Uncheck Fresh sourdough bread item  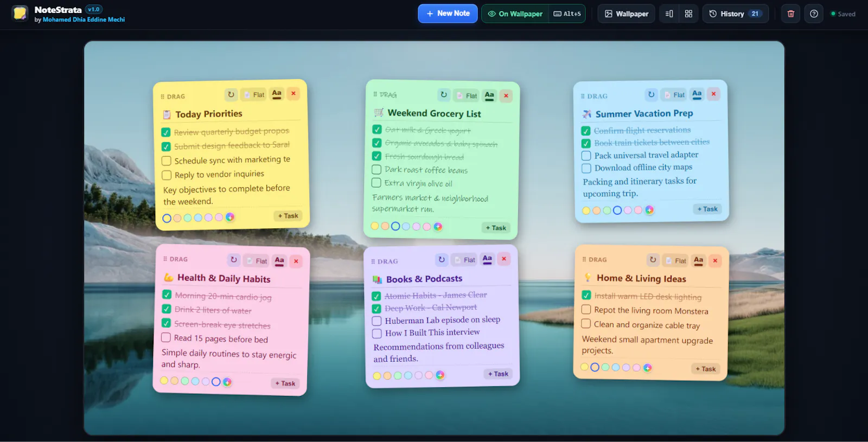point(376,156)
